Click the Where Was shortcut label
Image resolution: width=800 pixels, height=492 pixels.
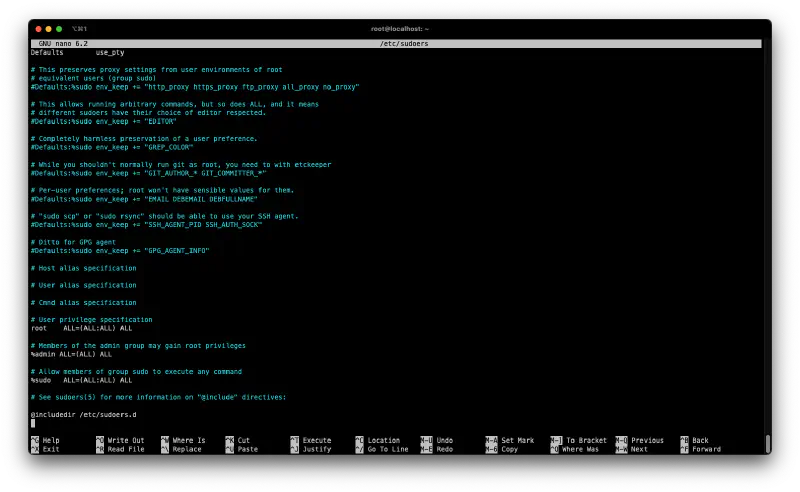tap(575, 449)
